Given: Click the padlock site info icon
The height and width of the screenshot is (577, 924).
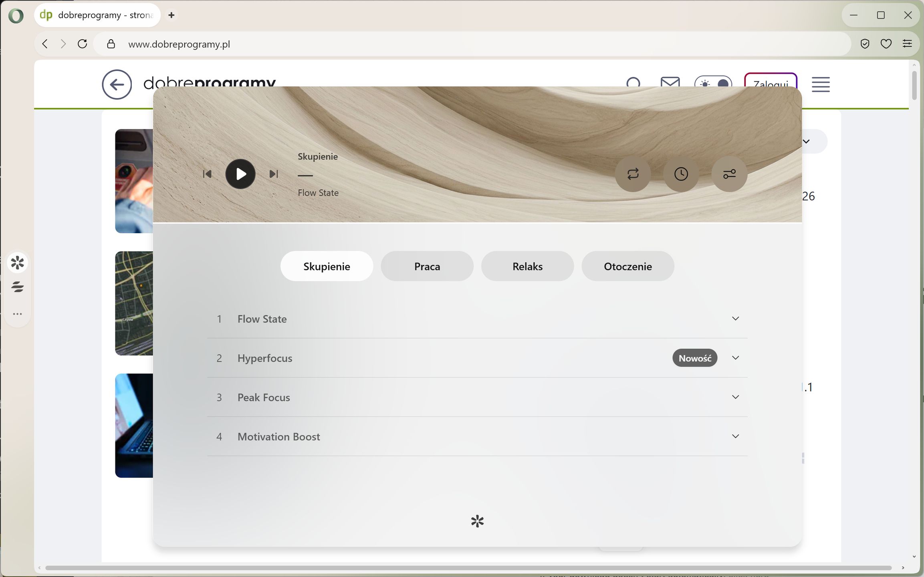Looking at the screenshot, I should 111,44.
